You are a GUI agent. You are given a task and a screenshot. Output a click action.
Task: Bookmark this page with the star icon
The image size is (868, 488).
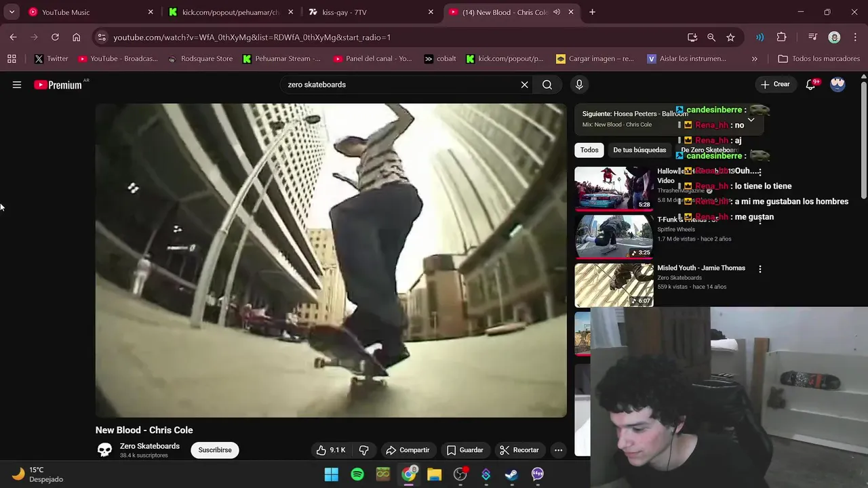730,37
